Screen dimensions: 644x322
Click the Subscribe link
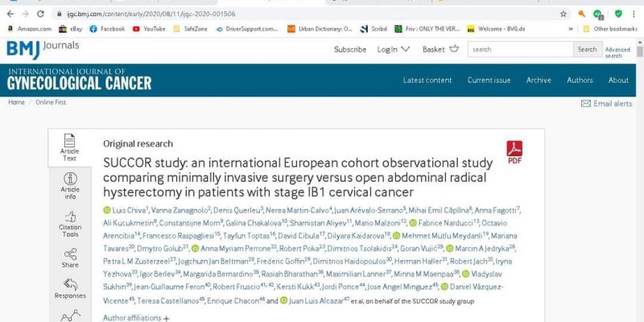coord(350,49)
